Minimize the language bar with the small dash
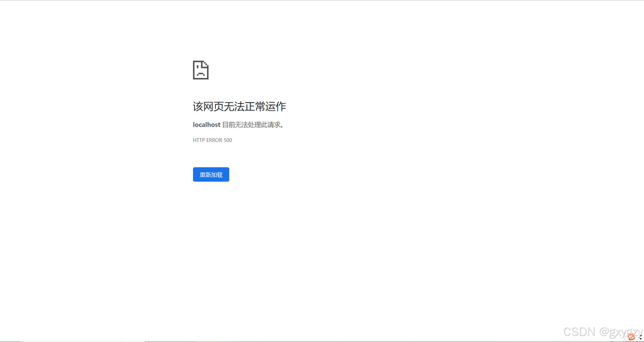Screen dimensions: 644x342 (641, 336)
